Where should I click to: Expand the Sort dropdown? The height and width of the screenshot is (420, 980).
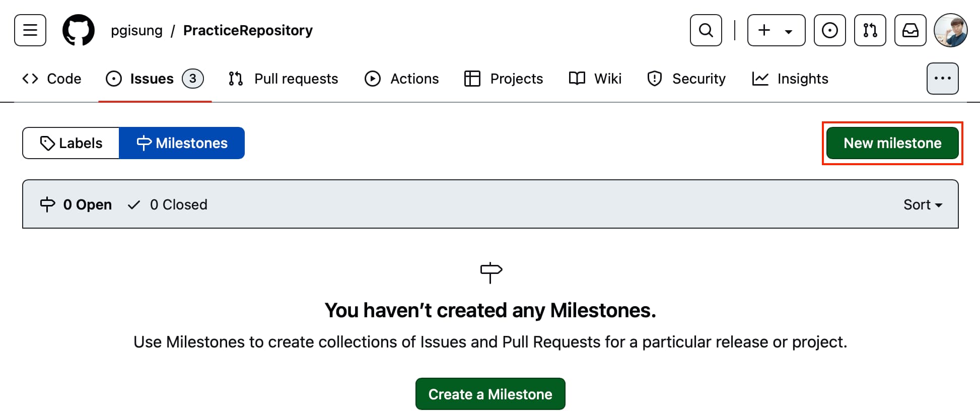coord(923,205)
